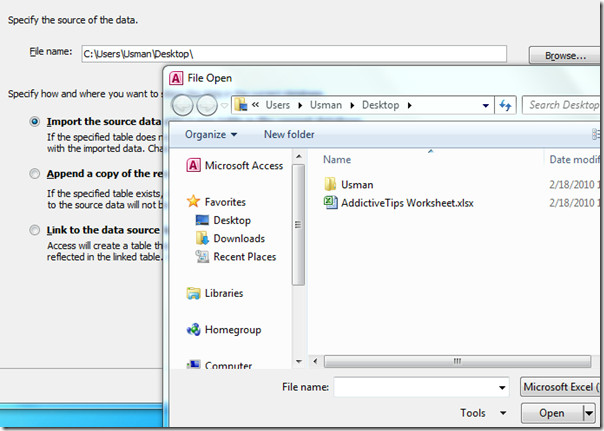Click the Microsoft Access icon in sidebar
Viewport: 604px width, 431px height.
[193, 166]
